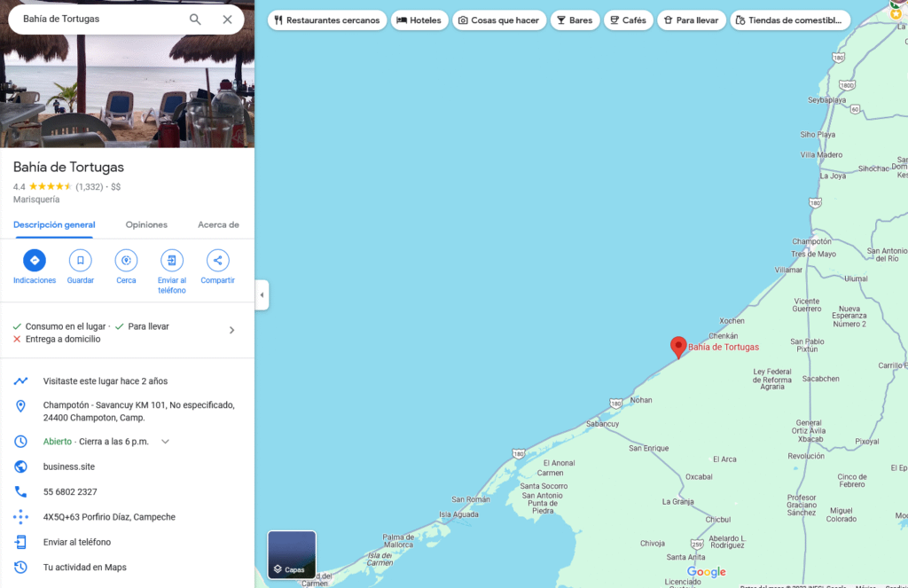The width and height of the screenshot is (908, 588).
Task: Open the Capas layers thumbnail
Action: click(x=292, y=554)
